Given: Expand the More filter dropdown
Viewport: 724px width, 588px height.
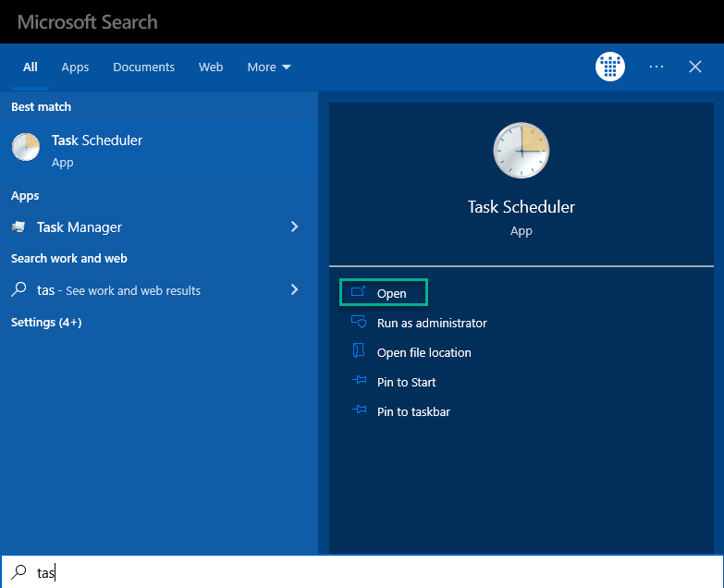Looking at the screenshot, I should tap(269, 67).
